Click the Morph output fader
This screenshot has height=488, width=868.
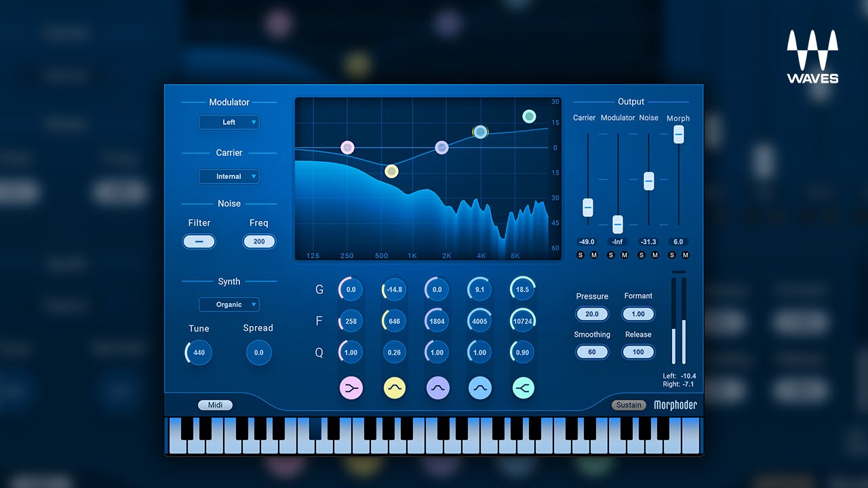[679, 134]
